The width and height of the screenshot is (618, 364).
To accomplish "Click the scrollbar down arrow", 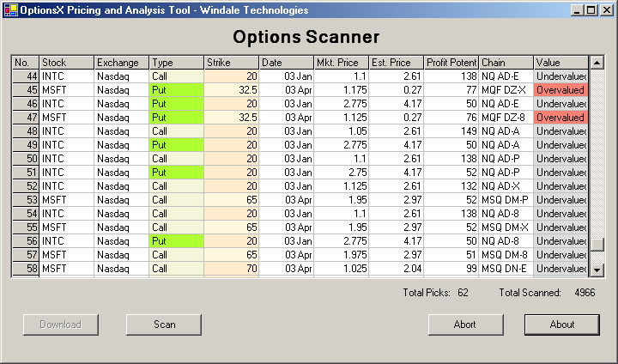I will point(597,270).
